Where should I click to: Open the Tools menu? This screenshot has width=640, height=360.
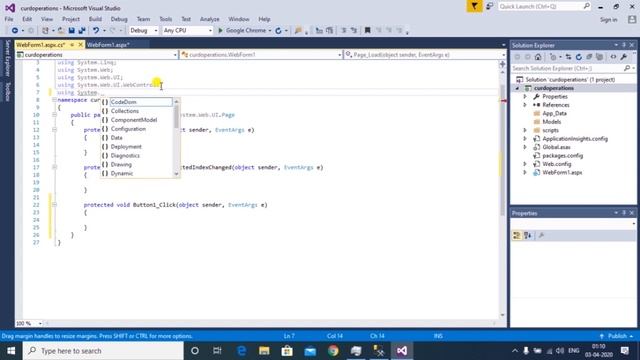click(x=165, y=19)
